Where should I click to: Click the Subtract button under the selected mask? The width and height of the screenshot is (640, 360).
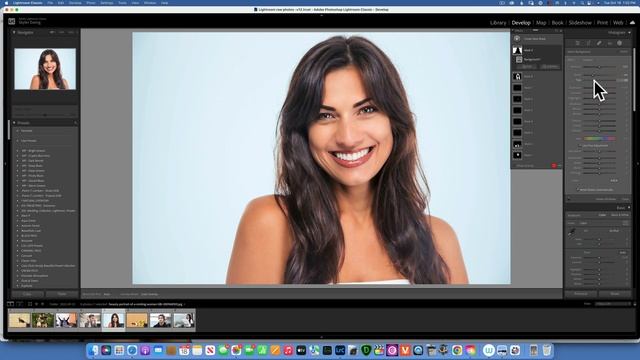point(550,67)
